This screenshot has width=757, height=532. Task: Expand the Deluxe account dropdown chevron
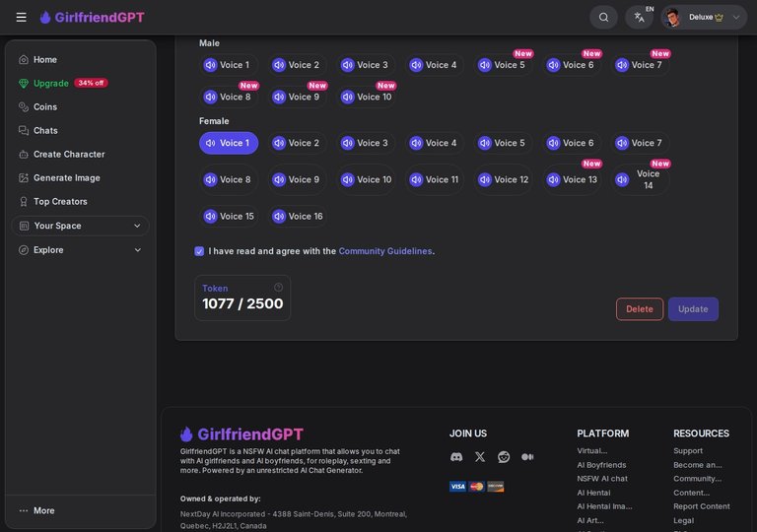736,18
